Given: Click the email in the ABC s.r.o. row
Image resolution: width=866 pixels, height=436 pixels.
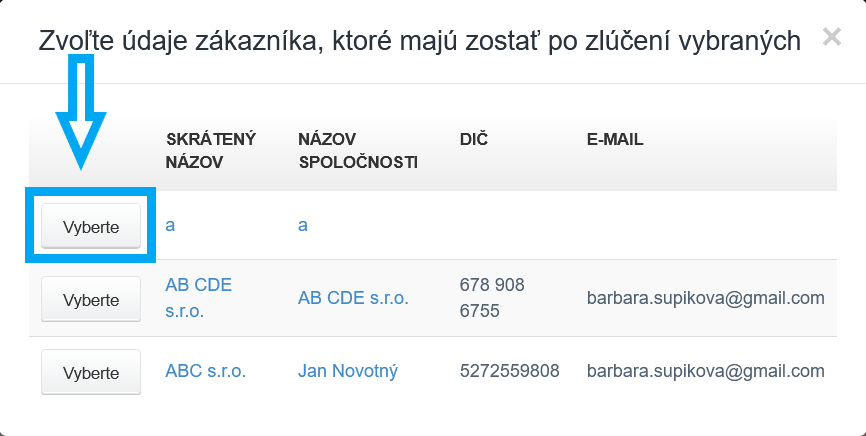Looking at the screenshot, I should pyautogui.click(x=705, y=371).
